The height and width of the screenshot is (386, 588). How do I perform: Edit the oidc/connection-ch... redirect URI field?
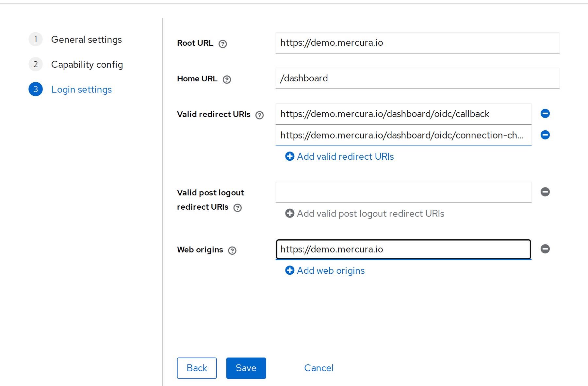click(x=403, y=135)
